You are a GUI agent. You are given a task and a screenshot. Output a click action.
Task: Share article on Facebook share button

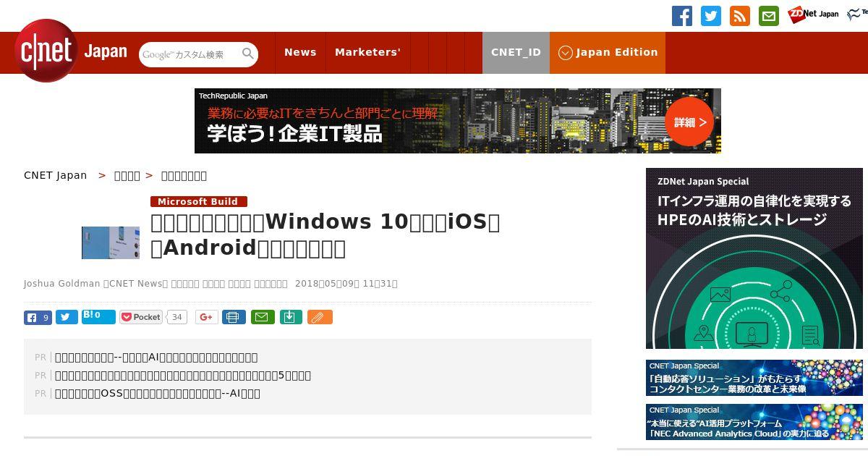(x=38, y=317)
